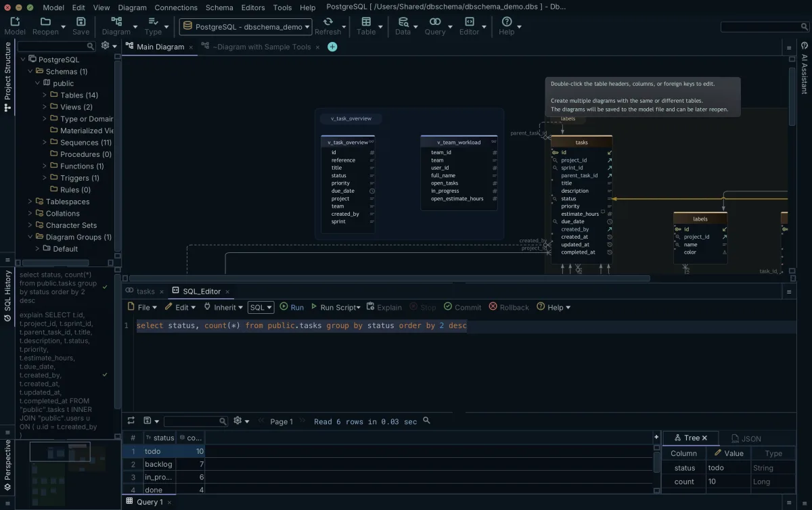
Task: Open the Model menu
Action: pyautogui.click(x=53, y=7)
